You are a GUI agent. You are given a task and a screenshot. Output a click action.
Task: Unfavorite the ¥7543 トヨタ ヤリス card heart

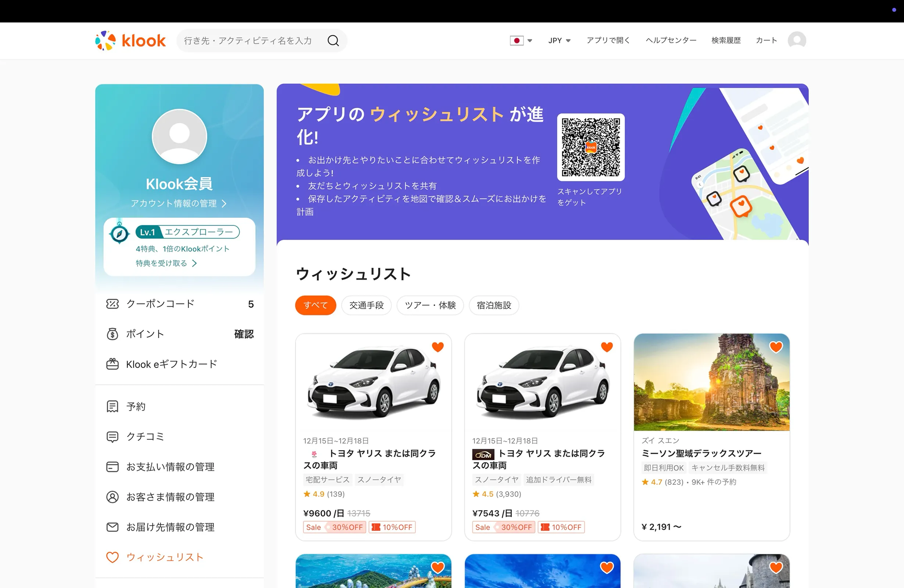[607, 347]
